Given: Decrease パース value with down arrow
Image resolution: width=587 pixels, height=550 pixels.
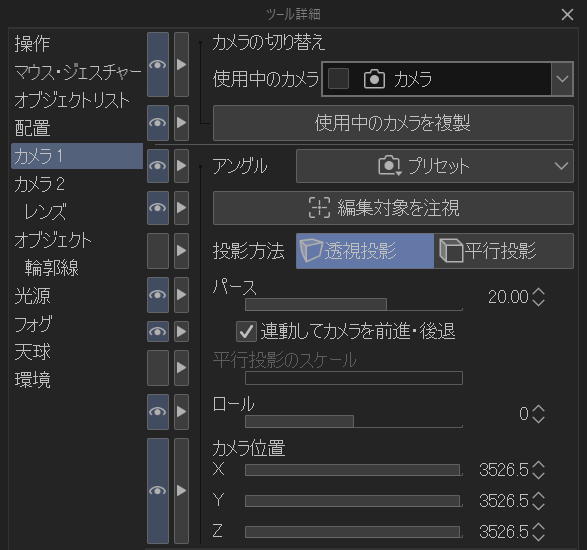Looking at the screenshot, I should [x=538, y=302].
